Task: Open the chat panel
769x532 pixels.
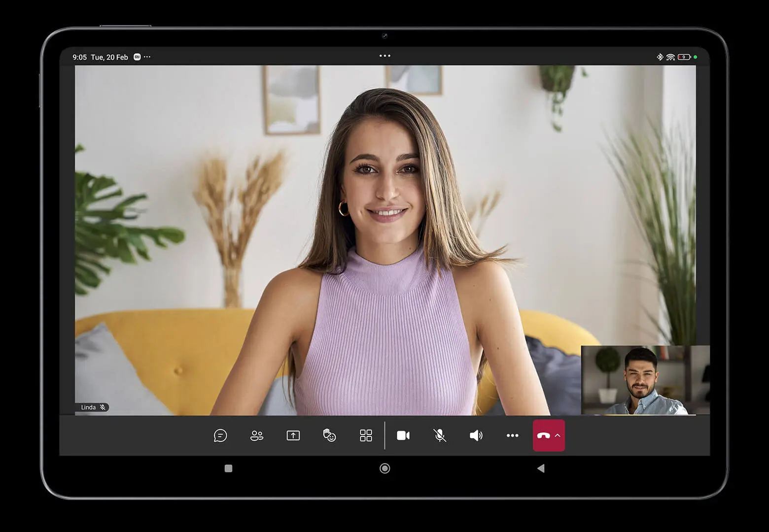Action: (220, 435)
